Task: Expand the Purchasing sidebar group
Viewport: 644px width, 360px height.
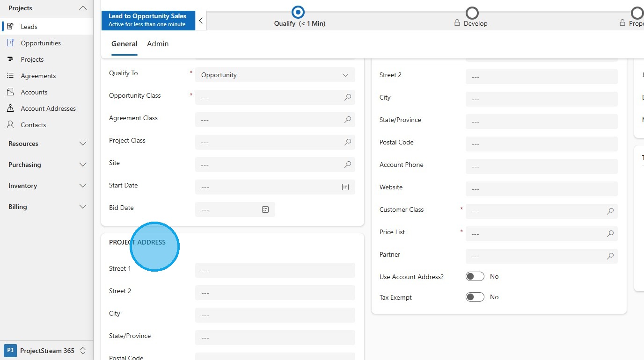Action: pos(83,165)
